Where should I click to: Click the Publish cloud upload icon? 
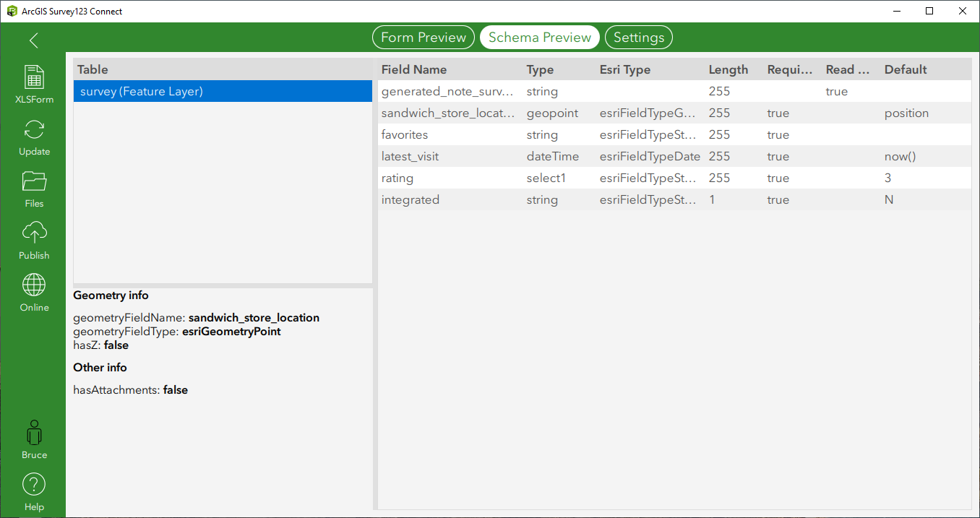[34, 233]
